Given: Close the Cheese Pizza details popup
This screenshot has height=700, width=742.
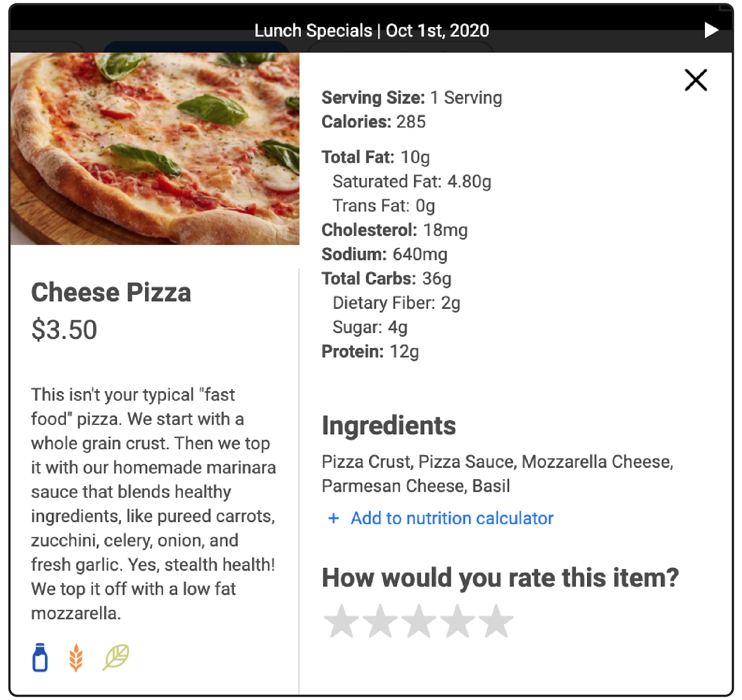Looking at the screenshot, I should [x=696, y=80].
